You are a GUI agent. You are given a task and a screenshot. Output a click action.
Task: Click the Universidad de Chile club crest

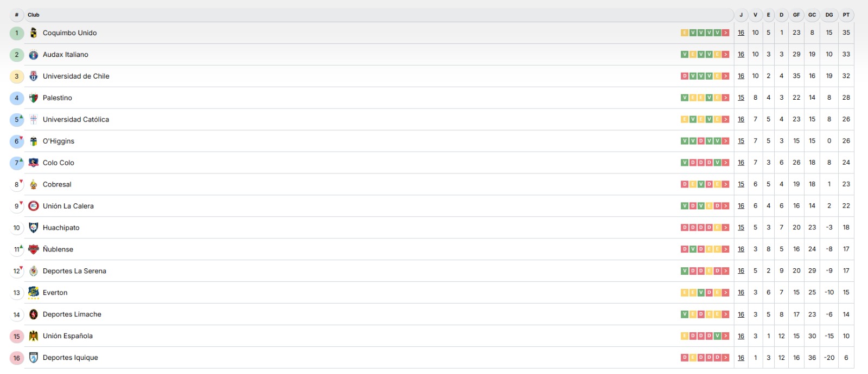[34, 76]
